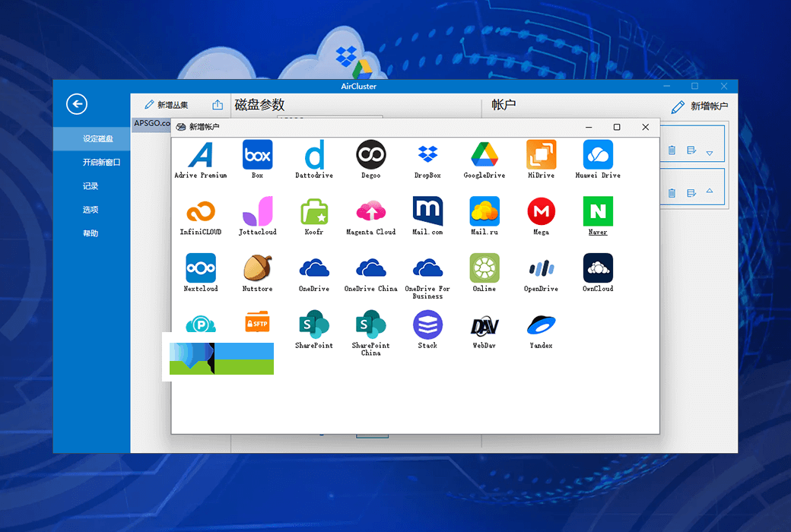Add a Huawei Drive account
This screenshot has height=532, width=791.
click(598, 160)
